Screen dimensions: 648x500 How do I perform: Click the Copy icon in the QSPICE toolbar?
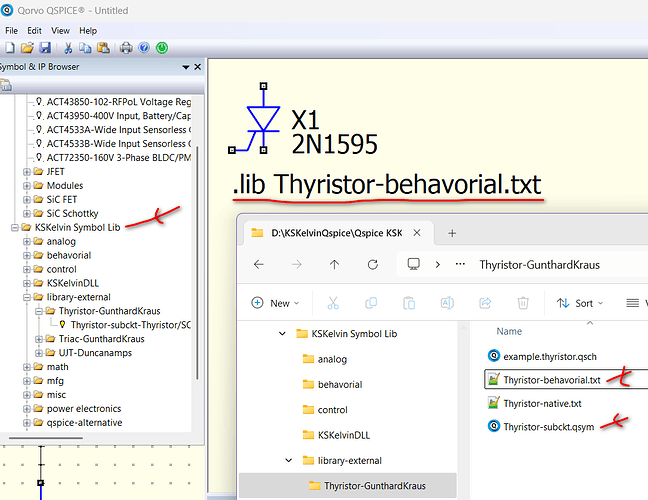[x=85, y=48]
